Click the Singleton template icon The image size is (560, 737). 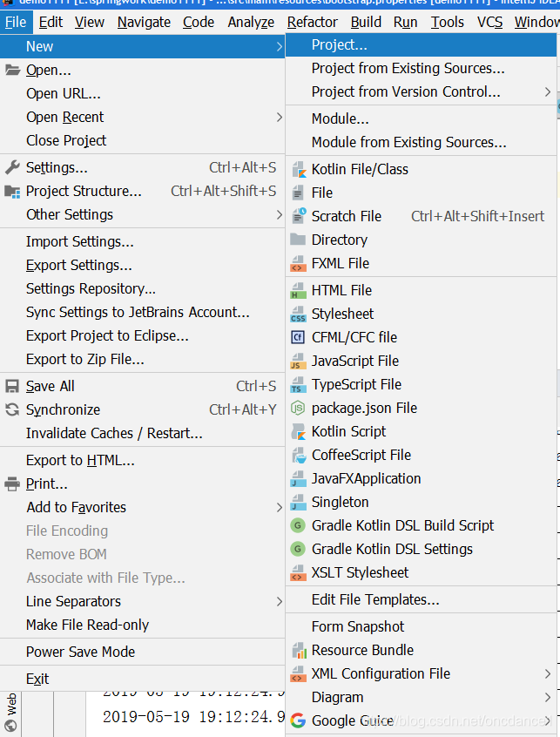[298, 502]
